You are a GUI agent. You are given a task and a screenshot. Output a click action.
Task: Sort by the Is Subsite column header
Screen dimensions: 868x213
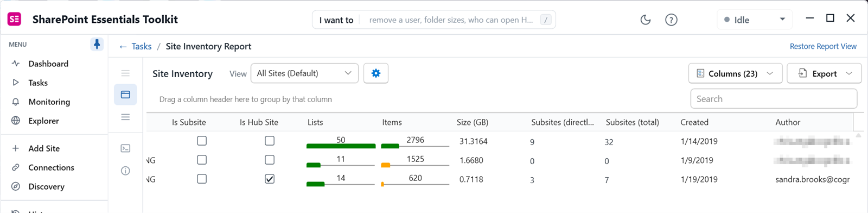[x=189, y=122]
